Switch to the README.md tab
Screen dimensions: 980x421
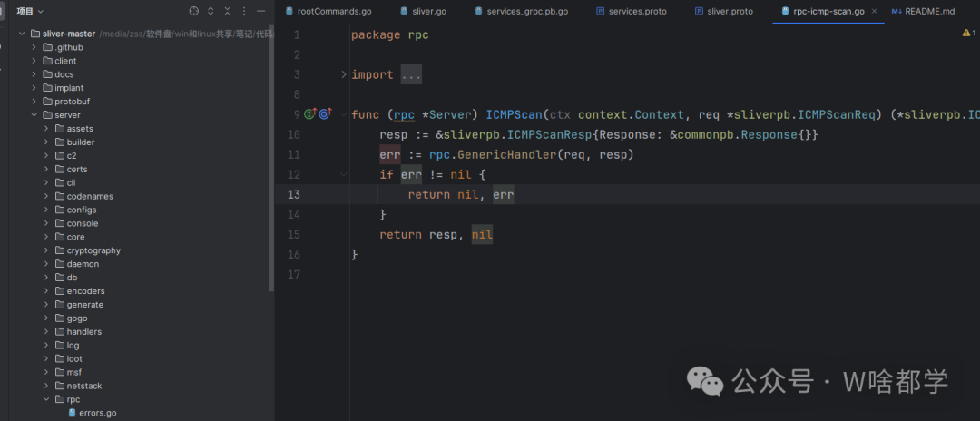(x=926, y=11)
